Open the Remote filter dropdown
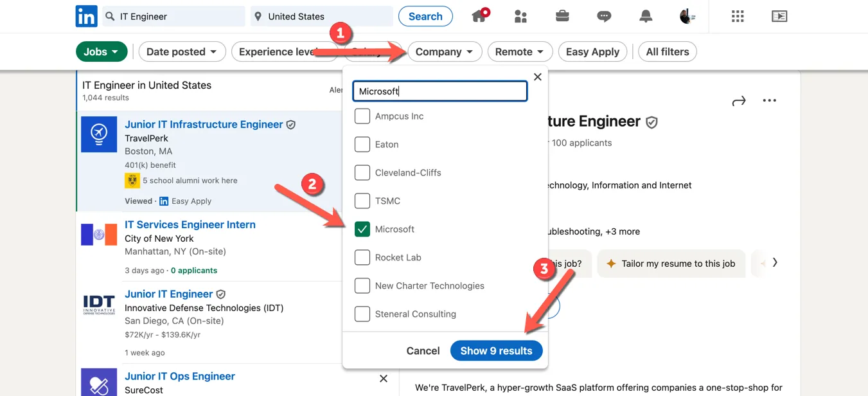 pos(520,51)
